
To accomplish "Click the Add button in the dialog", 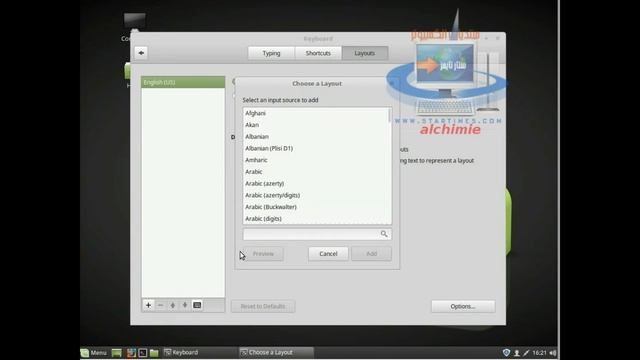I will pos(371,253).
